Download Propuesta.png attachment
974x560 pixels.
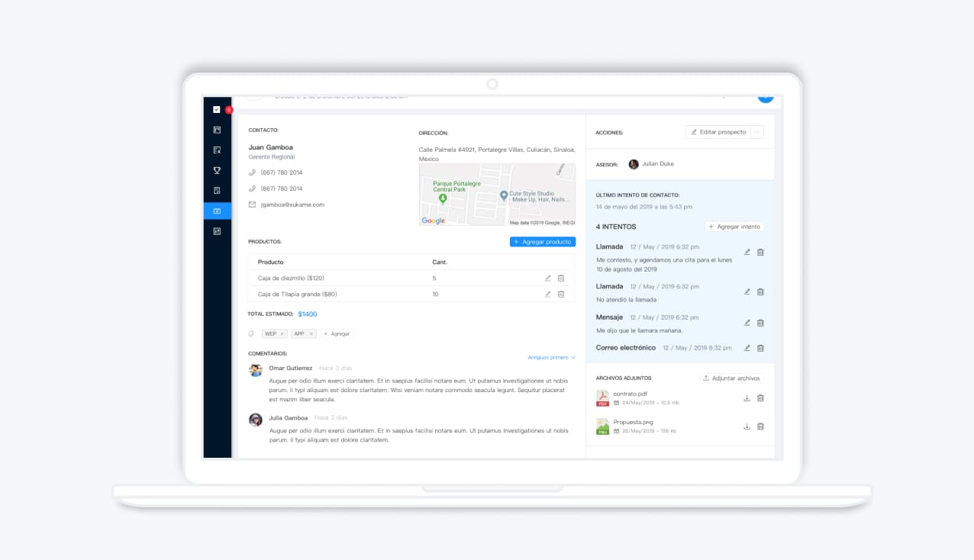[747, 426]
